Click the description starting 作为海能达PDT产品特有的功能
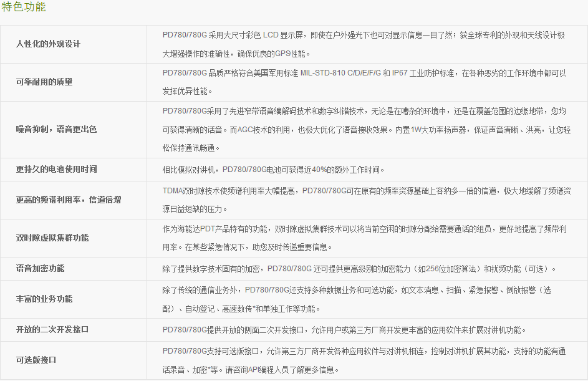 (x=364, y=238)
